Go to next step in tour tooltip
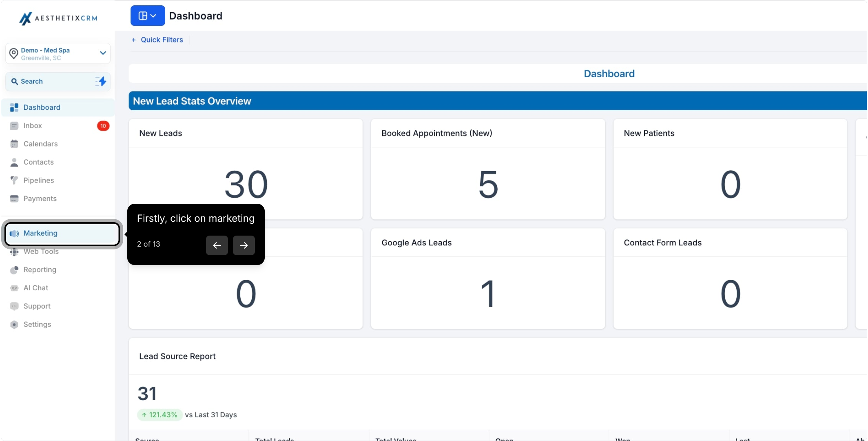This screenshot has height=441, width=868. click(x=244, y=245)
